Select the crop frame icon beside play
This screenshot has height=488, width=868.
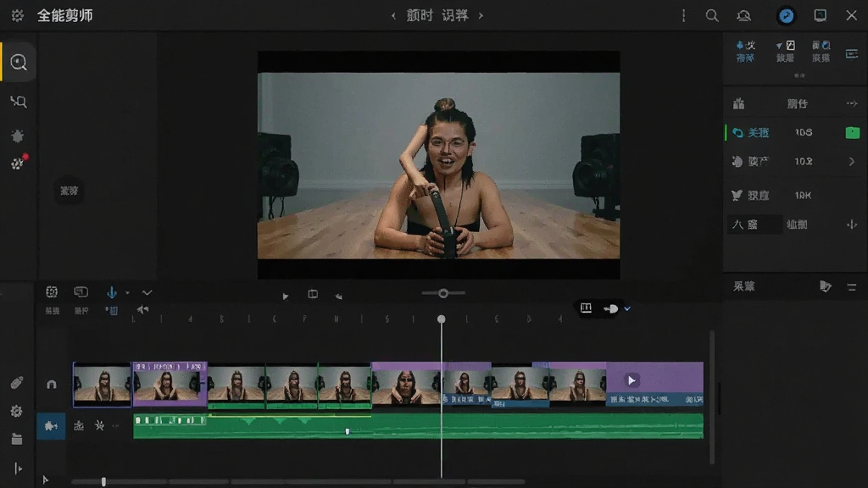313,294
